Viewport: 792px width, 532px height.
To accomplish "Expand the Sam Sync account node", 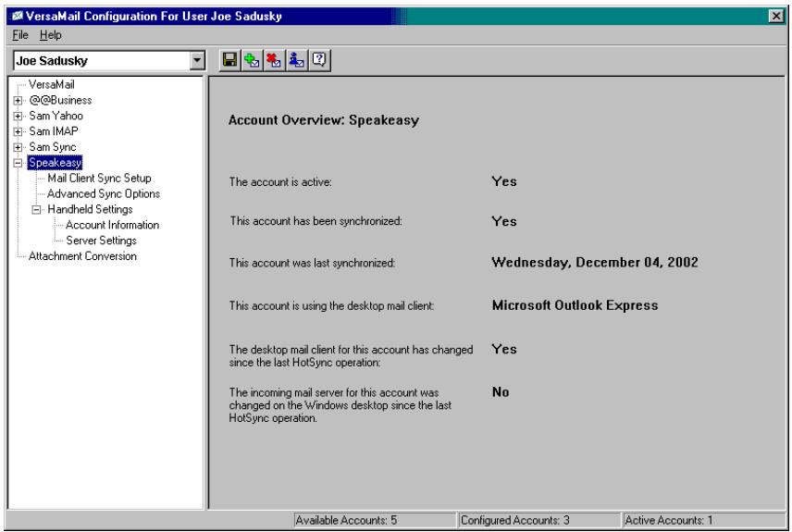I will [x=19, y=147].
